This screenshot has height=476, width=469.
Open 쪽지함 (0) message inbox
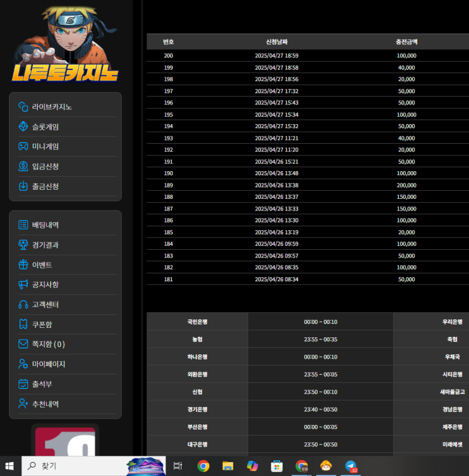(48, 344)
